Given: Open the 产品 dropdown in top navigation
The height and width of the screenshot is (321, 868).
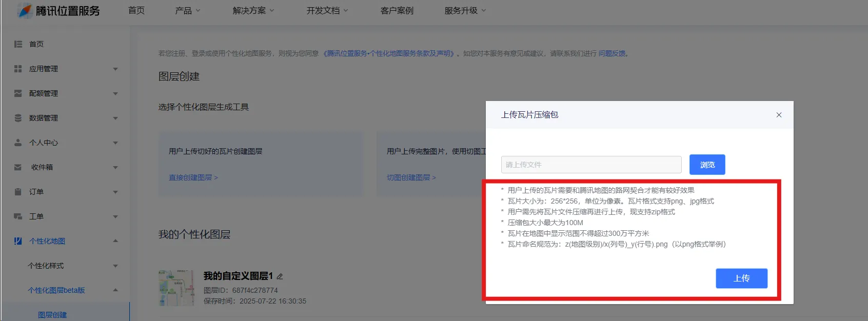Looking at the screenshot, I should (187, 11).
